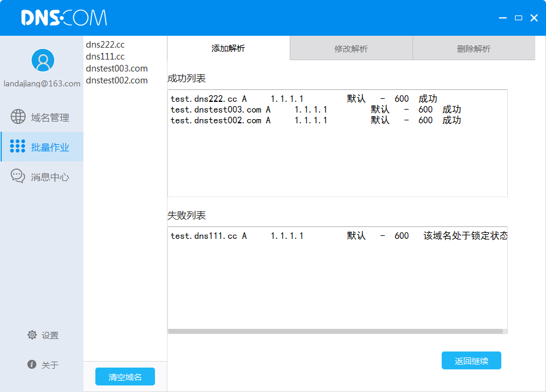
Task: Close the DNS.COM window
Action: tap(534, 18)
